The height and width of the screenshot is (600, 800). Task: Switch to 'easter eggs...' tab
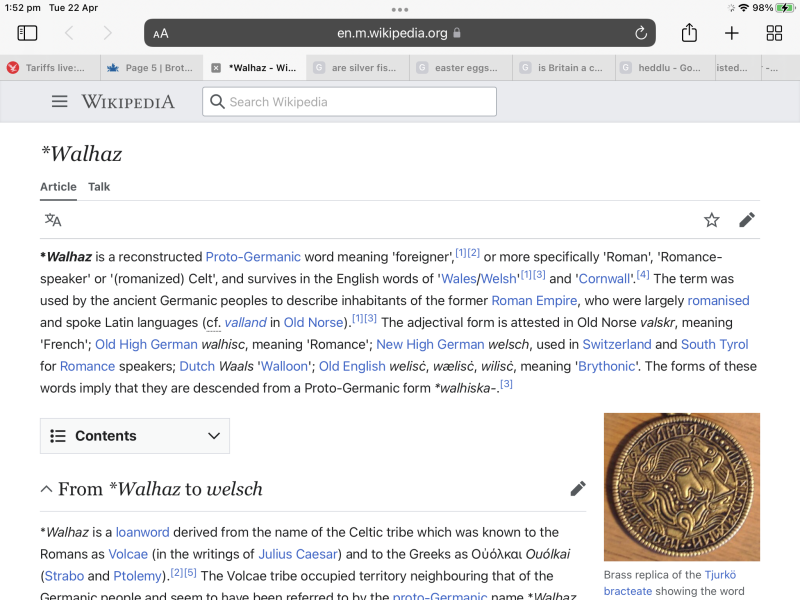click(x=461, y=68)
